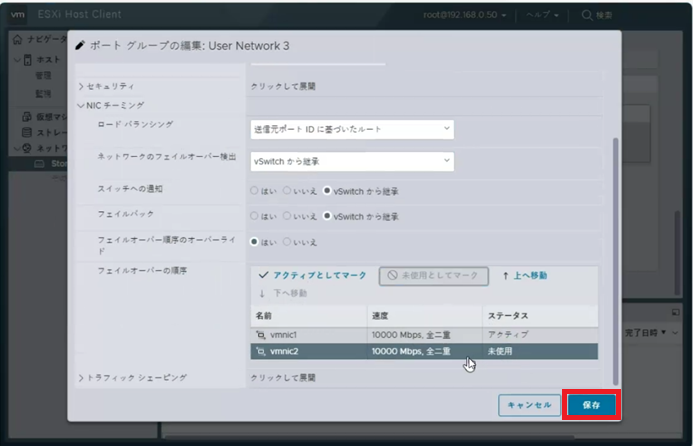Viewport: 693px width, 446px height.
Task: Open the network failover detection dropdown
Action: pos(351,161)
